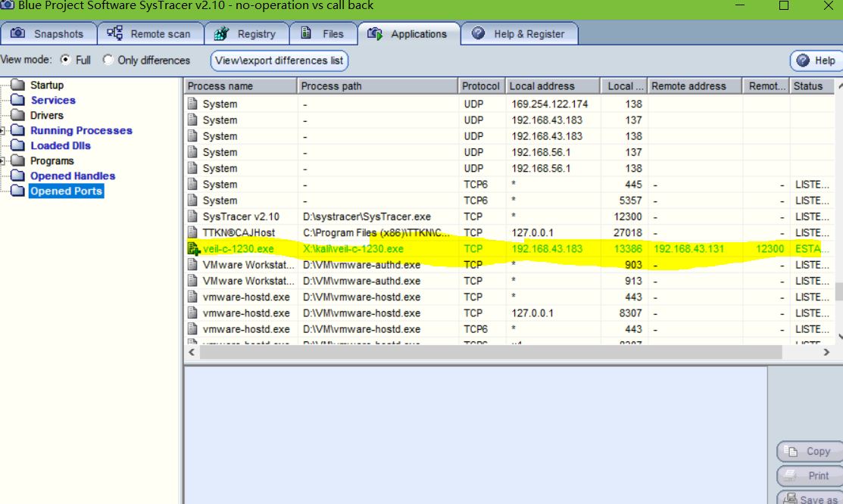
Task: Click path D:\systracer\SysTracer.exe
Action: click(367, 216)
